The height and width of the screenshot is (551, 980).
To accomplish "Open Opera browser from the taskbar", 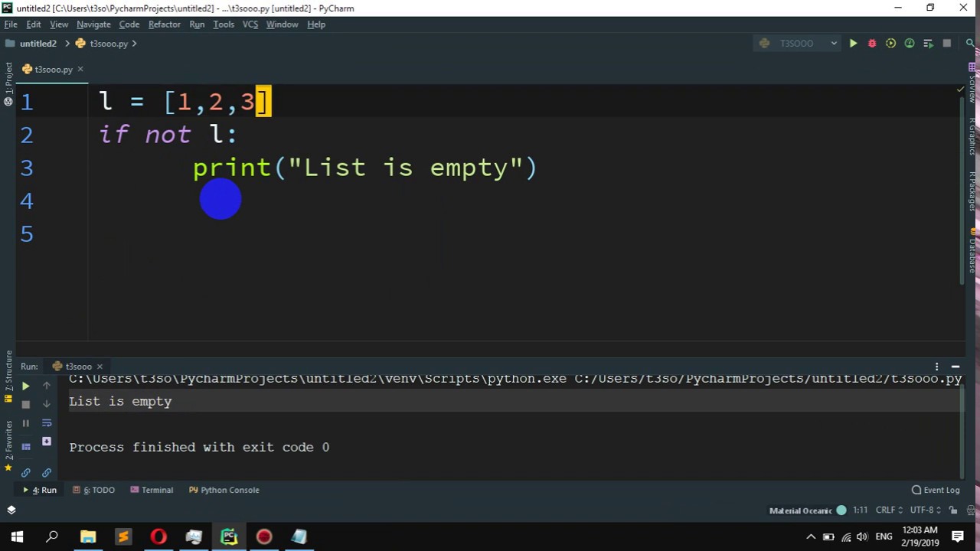I will pyautogui.click(x=158, y=536).
